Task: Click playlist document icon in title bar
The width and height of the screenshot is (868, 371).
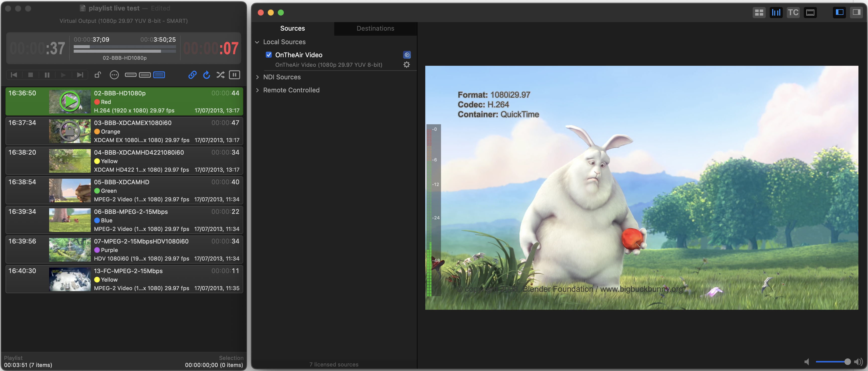Action: [82, 8]
